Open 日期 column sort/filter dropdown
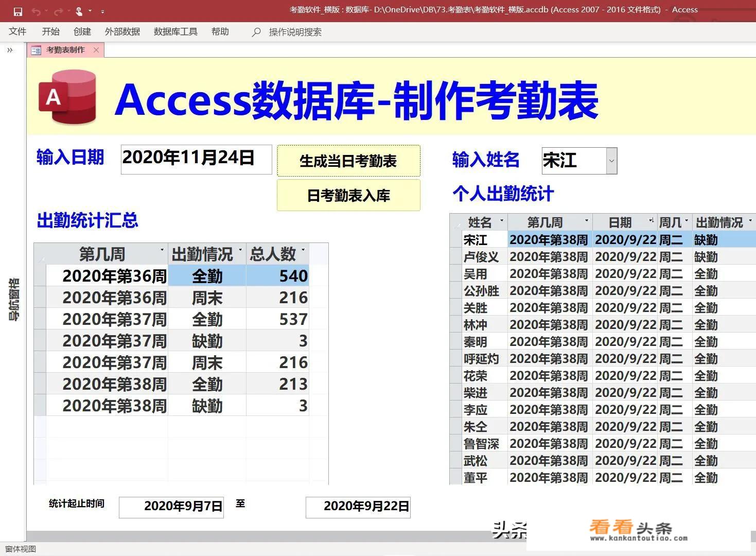The height and width of the screenshot is (556, 756). pos(651,221)
